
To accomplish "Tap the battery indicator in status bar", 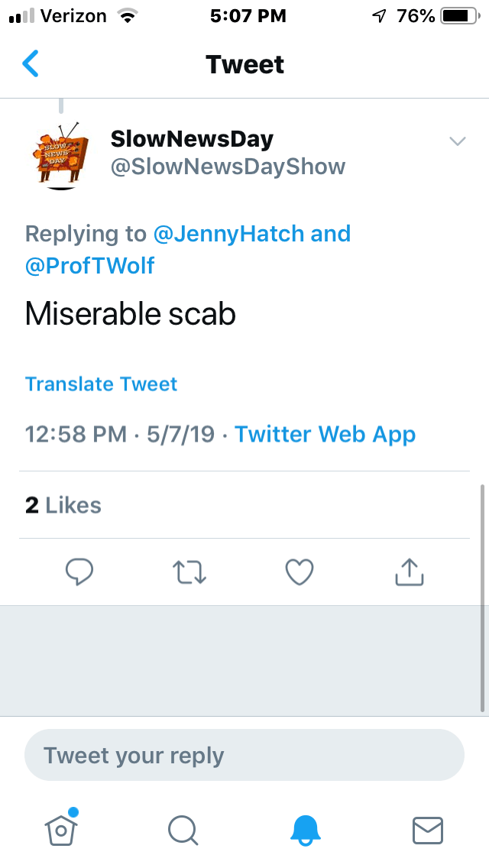I will tap(458, 16).
